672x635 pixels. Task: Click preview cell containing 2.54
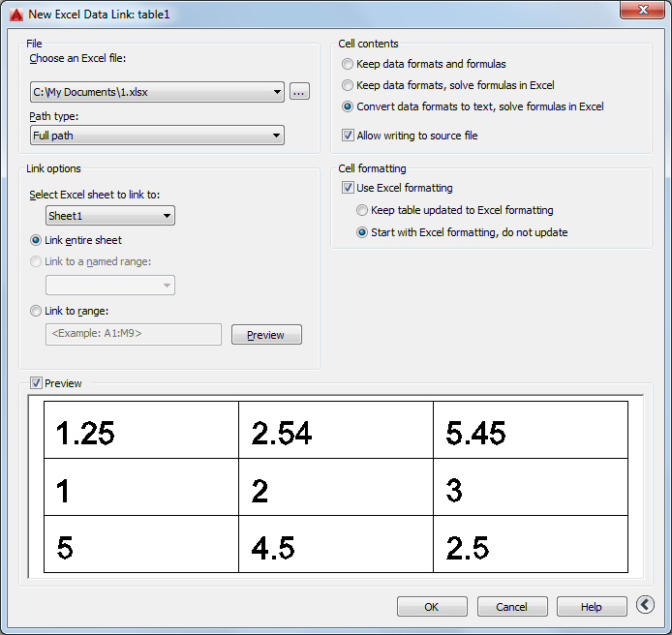pos(336,430)
